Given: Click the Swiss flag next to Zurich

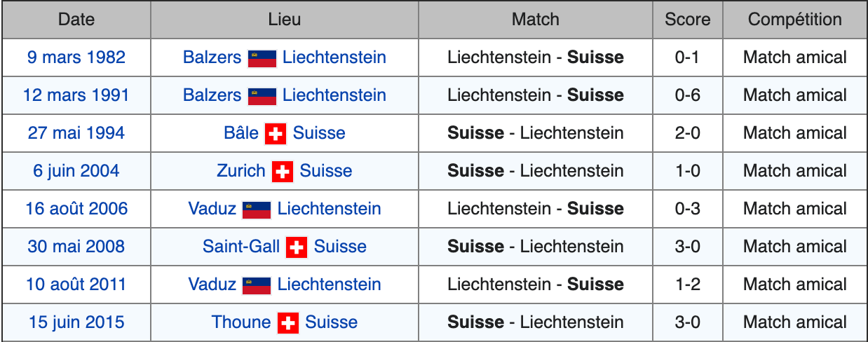Looking at the screenshot, I should [x=283, y=172].
